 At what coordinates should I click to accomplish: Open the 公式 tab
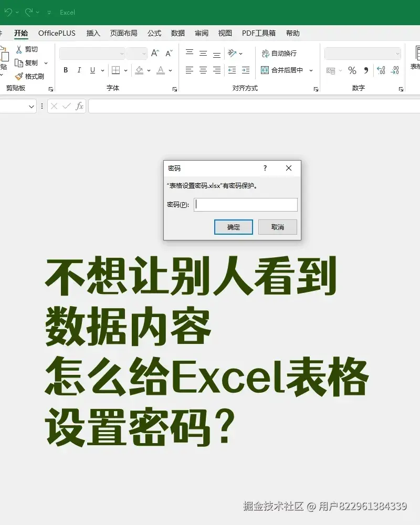(154, 33)
